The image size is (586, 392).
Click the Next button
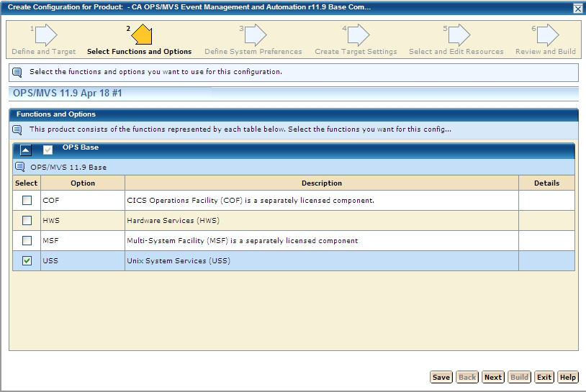[493, 377]
